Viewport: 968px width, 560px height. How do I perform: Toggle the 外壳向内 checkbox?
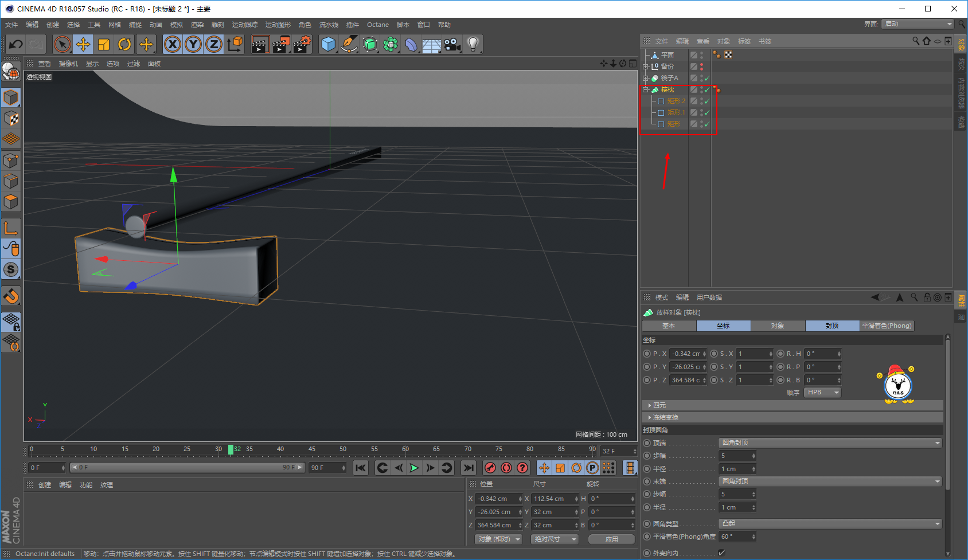[x=721, y=553]
